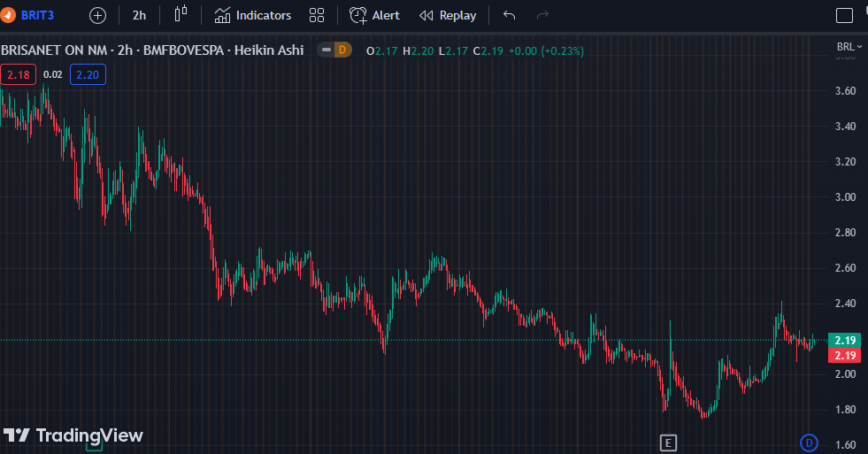Change the 2h time interval
868x454 pixels.
(139, 15)
